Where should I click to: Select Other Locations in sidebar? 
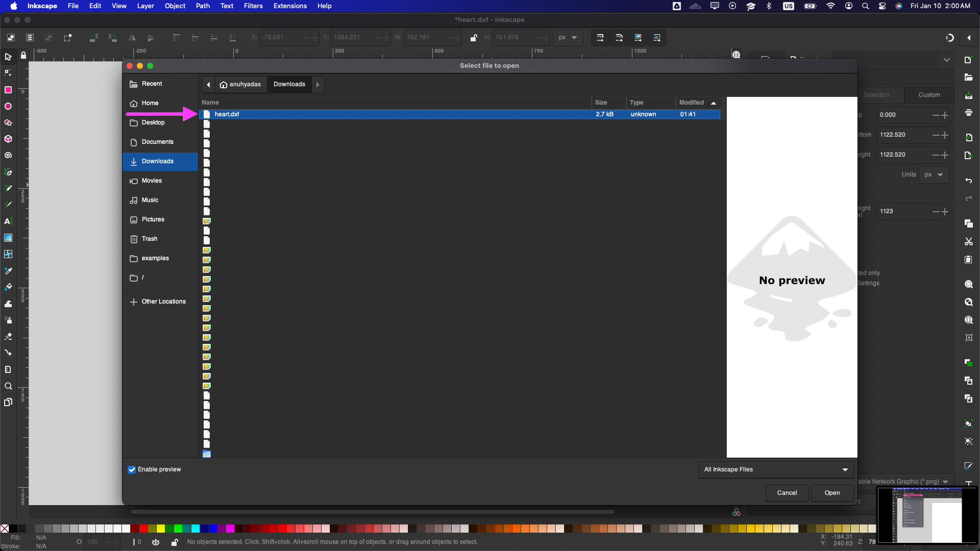[160, 302]
